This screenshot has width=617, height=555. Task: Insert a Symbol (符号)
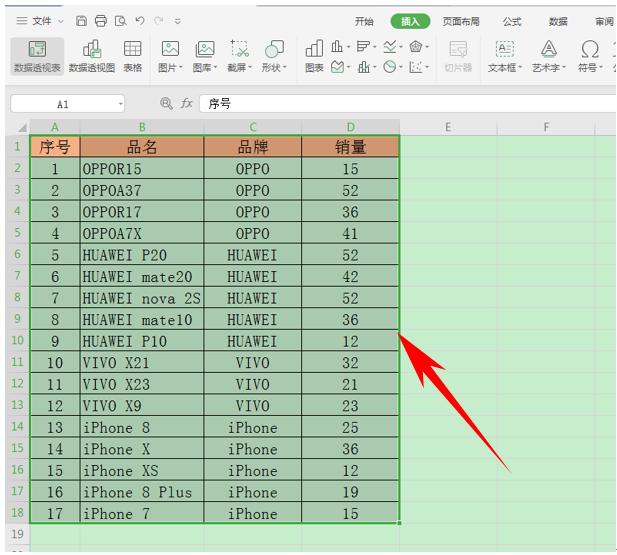tap(590, 56)
